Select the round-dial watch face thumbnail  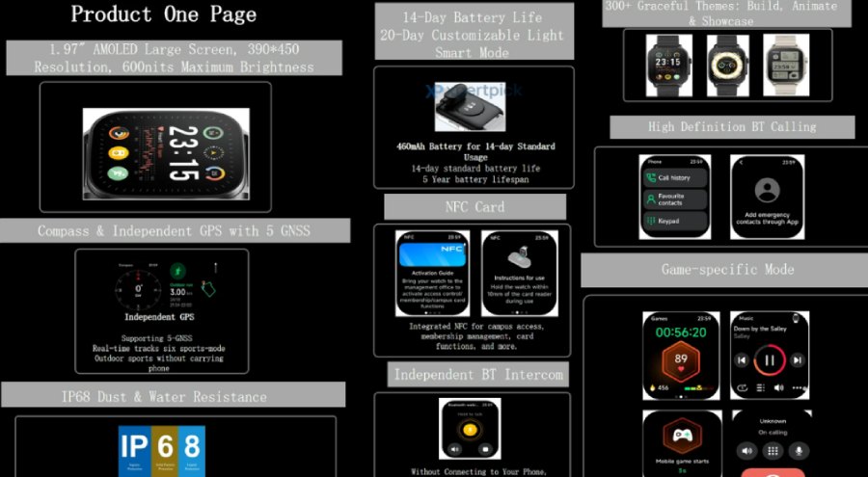click(x=727, y=66)
